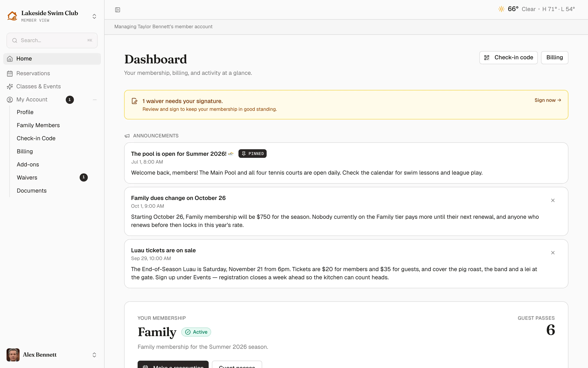Click the sunny weather icon
This screenshot has height=368, width=588.
[x=501, y=9]
